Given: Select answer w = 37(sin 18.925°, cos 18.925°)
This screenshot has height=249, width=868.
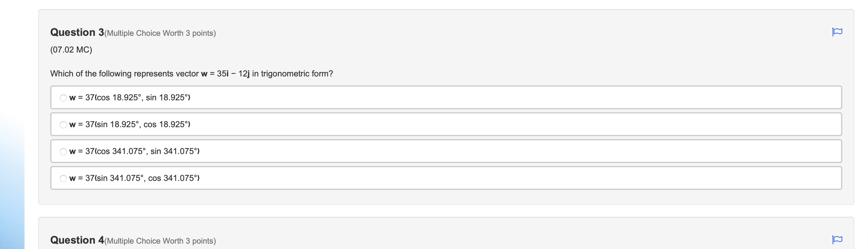Looking at the screenshot, I should 63,124.
